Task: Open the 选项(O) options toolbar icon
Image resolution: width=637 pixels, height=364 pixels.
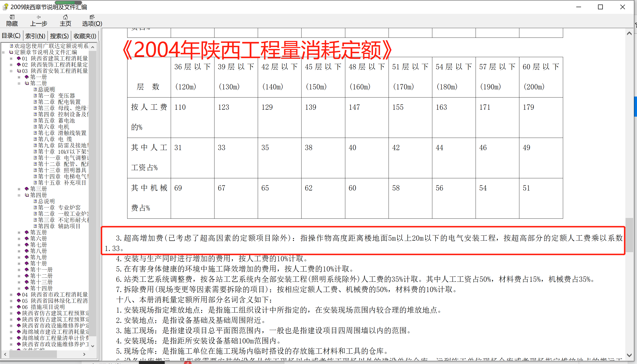Action: [x=92, y=17]
